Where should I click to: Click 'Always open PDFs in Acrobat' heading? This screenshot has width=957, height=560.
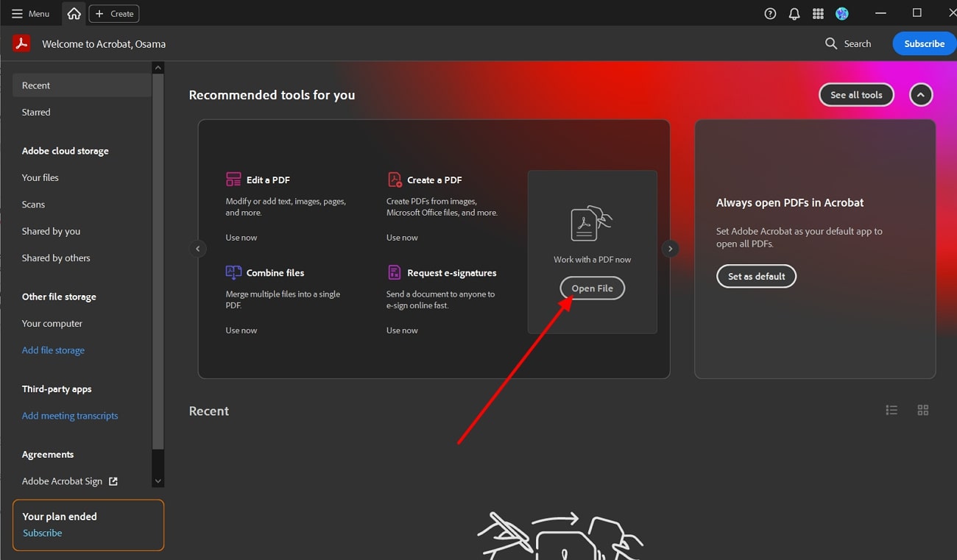[790, 202]
